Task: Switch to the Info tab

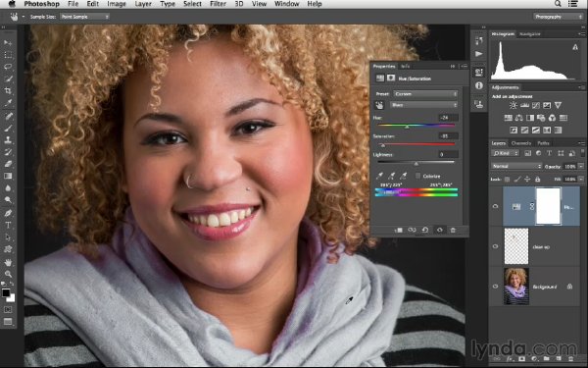Action: coord(406,66)
